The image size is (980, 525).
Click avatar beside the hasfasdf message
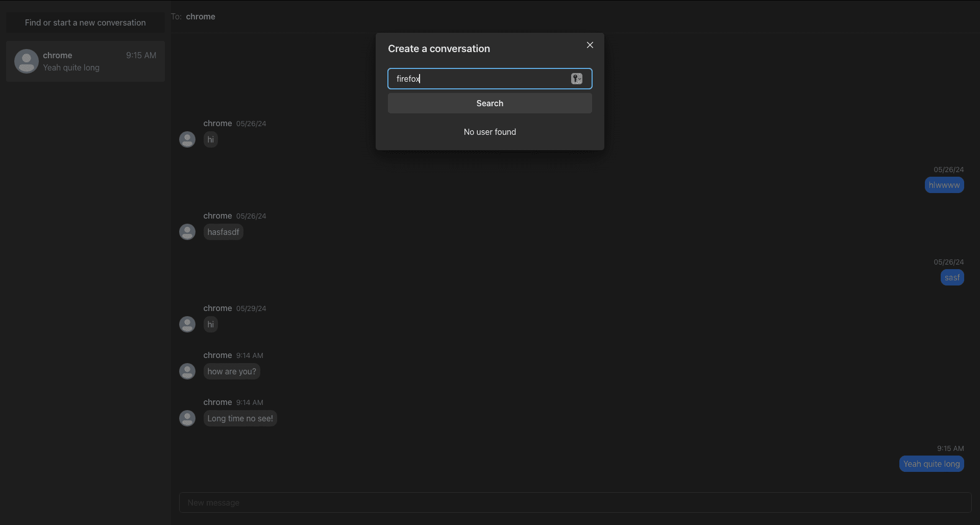click(187, 232)
